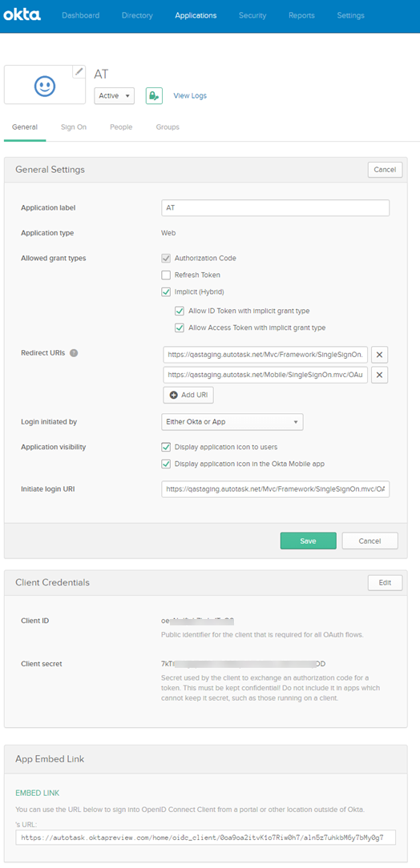Uncheck the Implicit (Hybrid) grant type
The height and width of the screenshot is (868, 420).
pyautogui.click(x=166, y=291)
